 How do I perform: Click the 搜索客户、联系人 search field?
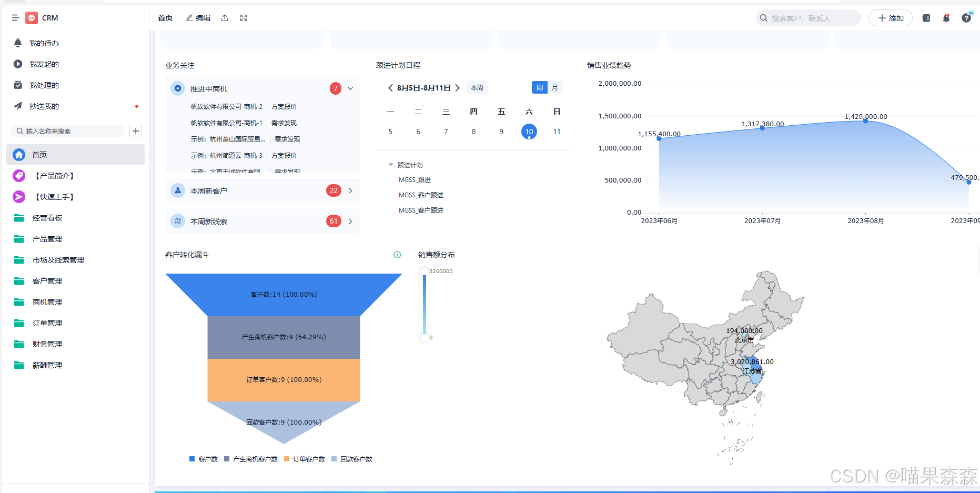[808, 18]
